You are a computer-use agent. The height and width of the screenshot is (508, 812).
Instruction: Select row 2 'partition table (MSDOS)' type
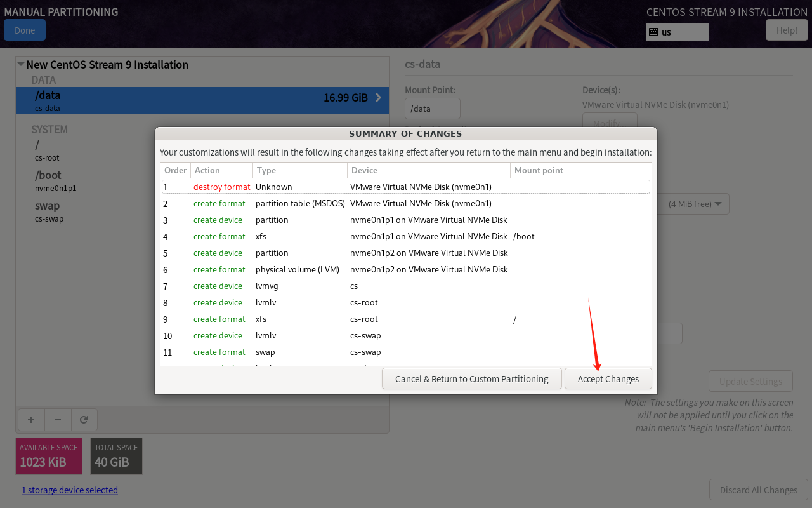300,203
